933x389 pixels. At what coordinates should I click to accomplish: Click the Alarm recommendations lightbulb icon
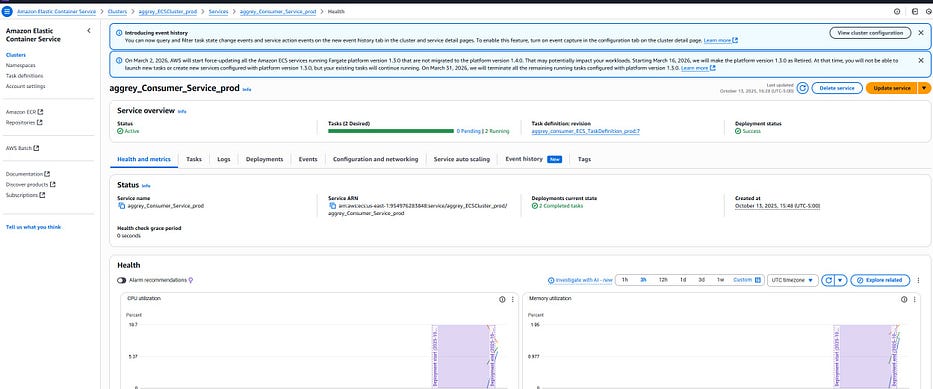point(190,280)
